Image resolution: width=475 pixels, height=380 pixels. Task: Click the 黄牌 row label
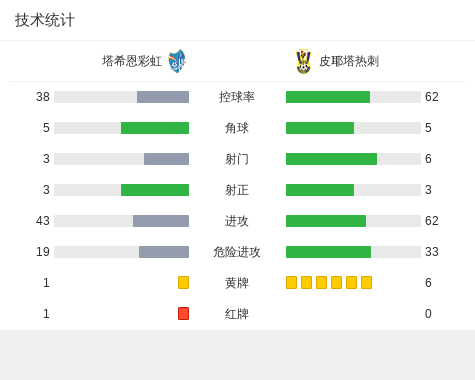pyautogui.click(x=237, y=283)
